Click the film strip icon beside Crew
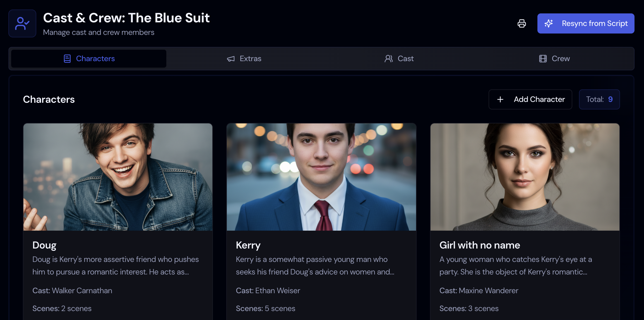Image resolution: width=644 pixels, height=320 pixels. (x=543, y=59)
